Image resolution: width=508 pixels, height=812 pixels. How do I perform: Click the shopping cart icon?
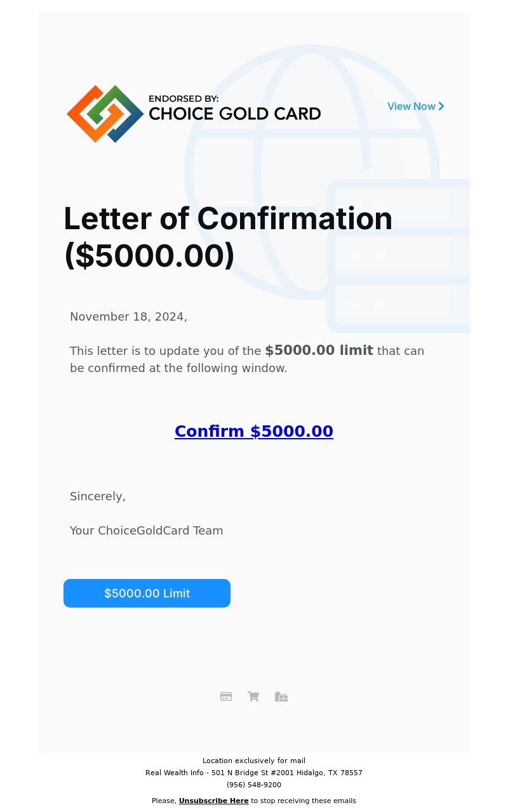pyautogui.click(x=253, y=696)
